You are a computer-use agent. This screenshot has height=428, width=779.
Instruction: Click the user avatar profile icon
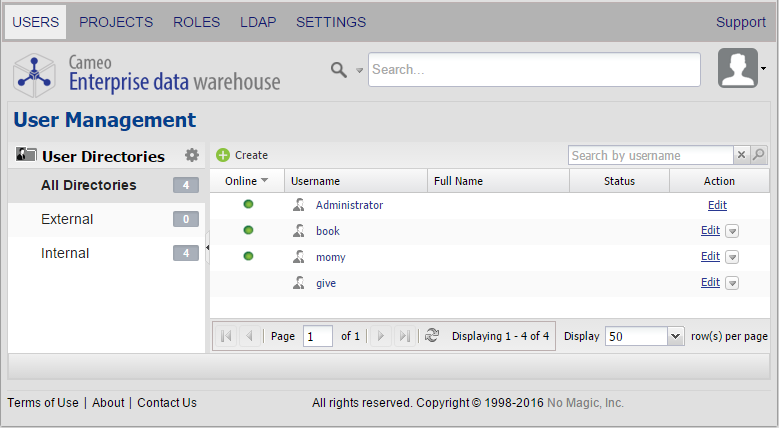click(x=738, y=68)
